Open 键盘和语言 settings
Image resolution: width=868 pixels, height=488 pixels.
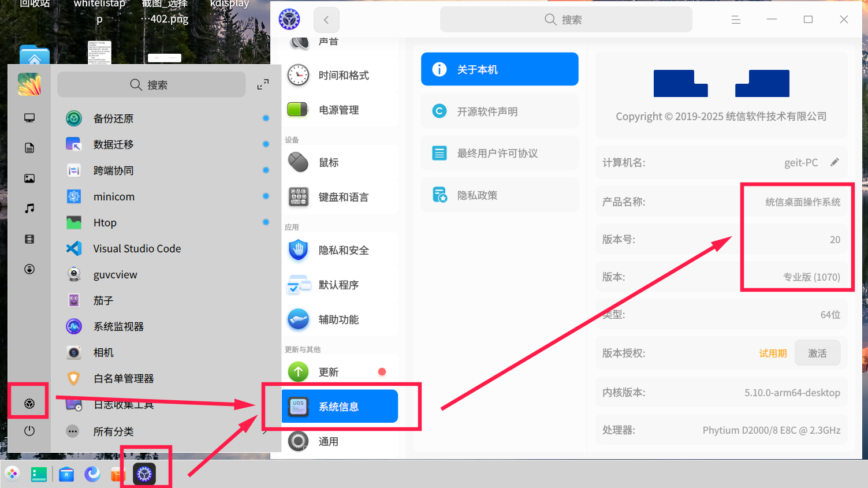tap(299, 196)
